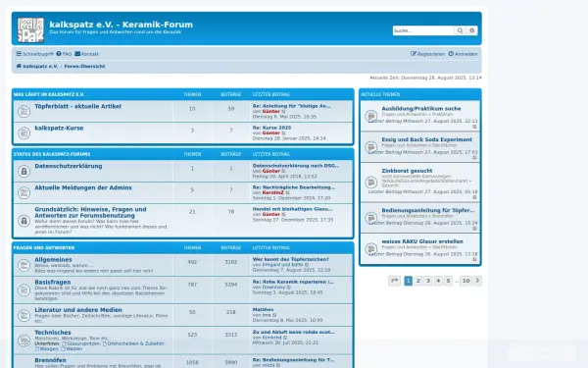Click topic icon beside Zinkborat gesucht

[371, 183]
